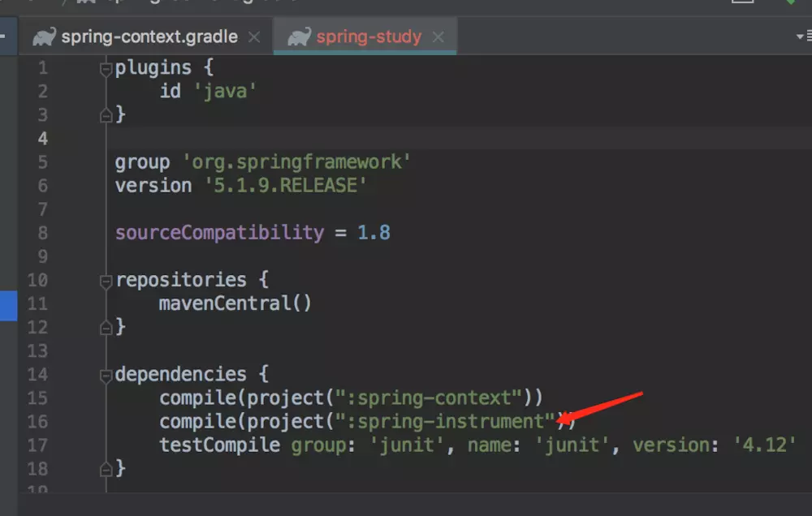Collapse the repositories block fold marker
Image resolution: width=812 pixels, height=516 pixels.
point(106,281)
